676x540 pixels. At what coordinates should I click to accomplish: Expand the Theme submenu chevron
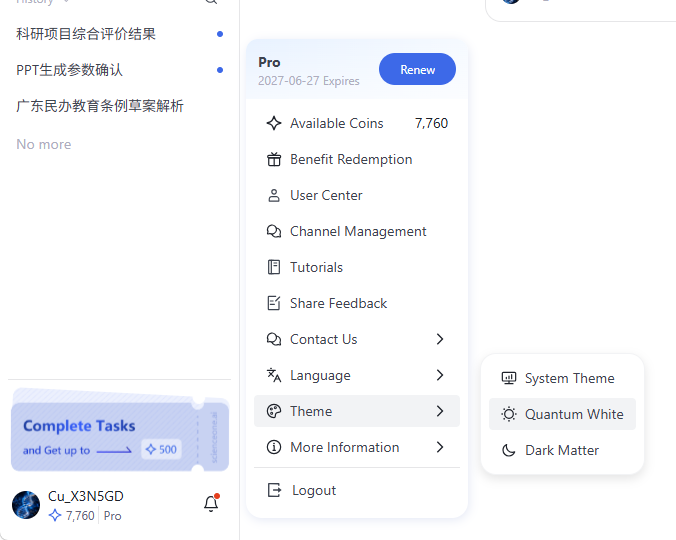click(x=440, y=411)
